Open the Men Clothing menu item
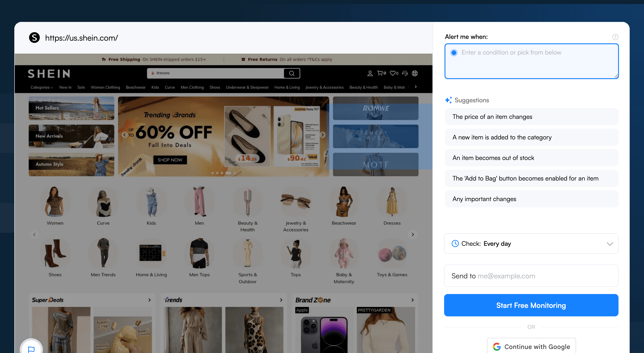This screenshot has height=353, width=644. (192, 87)
